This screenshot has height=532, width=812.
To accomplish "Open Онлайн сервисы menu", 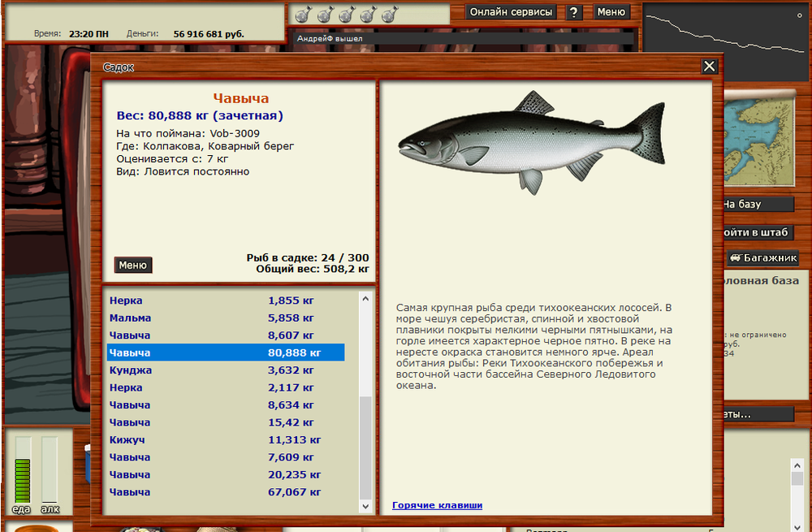I will pyautogui.click(x=512, y=12).
